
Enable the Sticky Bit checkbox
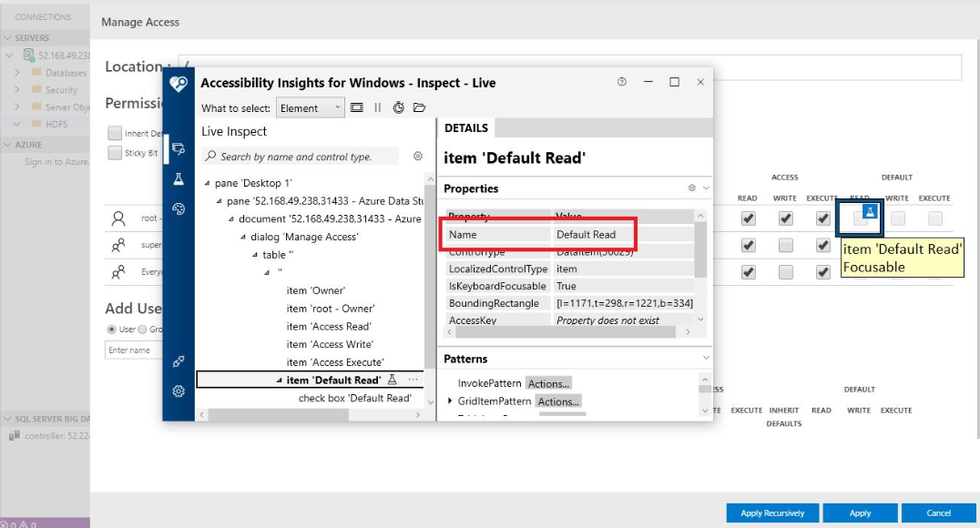[x=114, y=152]
